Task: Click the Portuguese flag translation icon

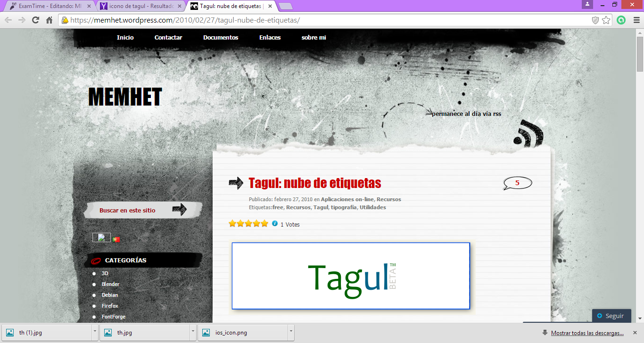Action: click(116, 239)
